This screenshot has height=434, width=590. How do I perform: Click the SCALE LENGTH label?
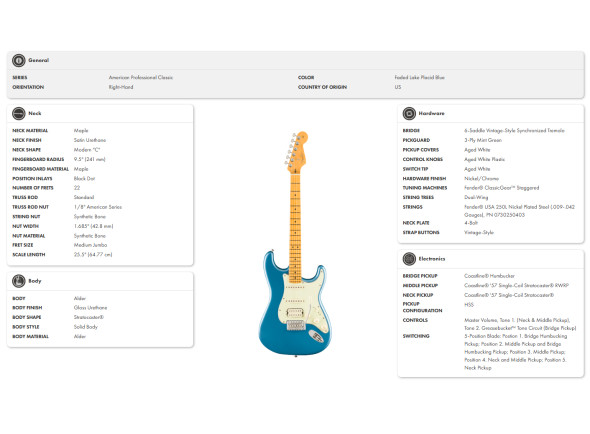[x=29, y=254]
